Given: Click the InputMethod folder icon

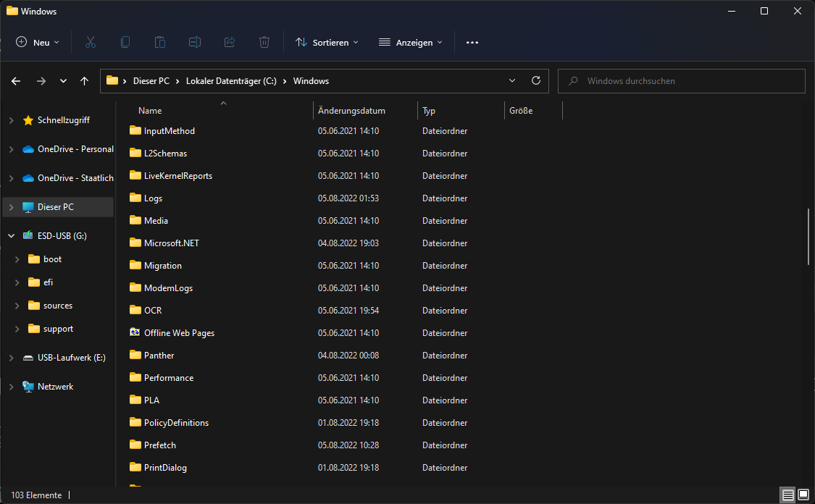Looking at the screenshot, I should [x=135, y=130].
